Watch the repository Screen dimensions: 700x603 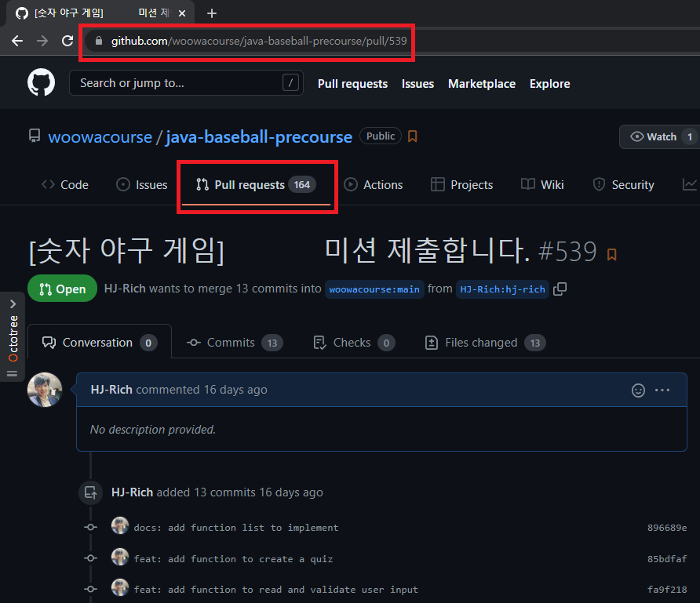tap(654, 136)
